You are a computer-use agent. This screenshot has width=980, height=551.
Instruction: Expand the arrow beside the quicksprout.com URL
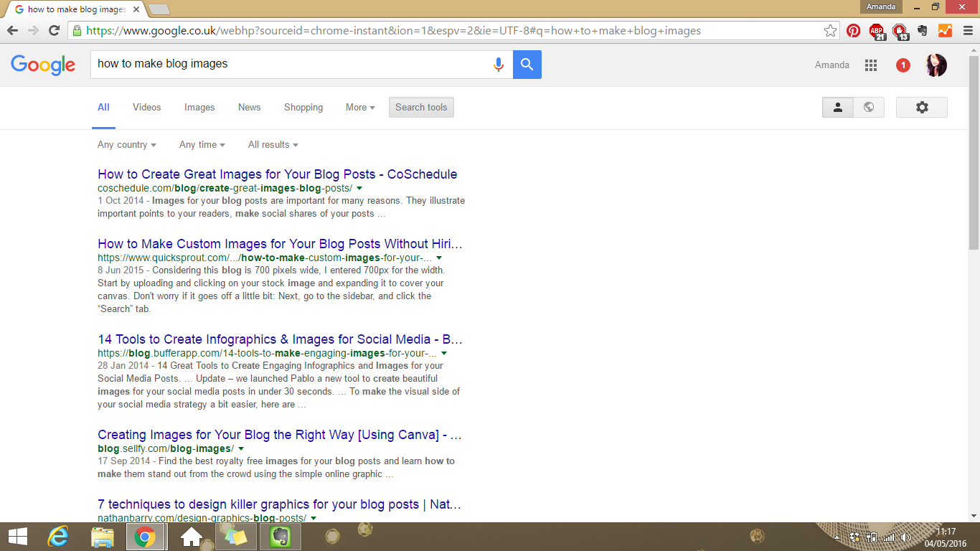(439, 258)
